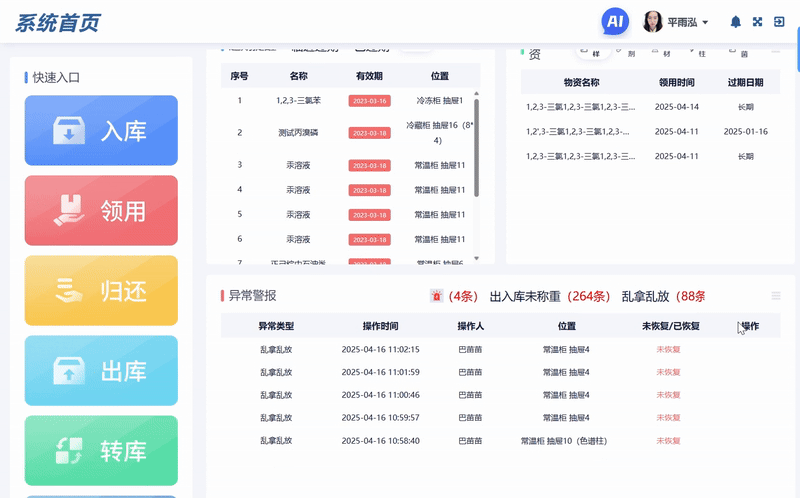This screenshot has height=498, width=800.
Task: Click the 转库 transfer icon
Action: (x=69, y=451)
